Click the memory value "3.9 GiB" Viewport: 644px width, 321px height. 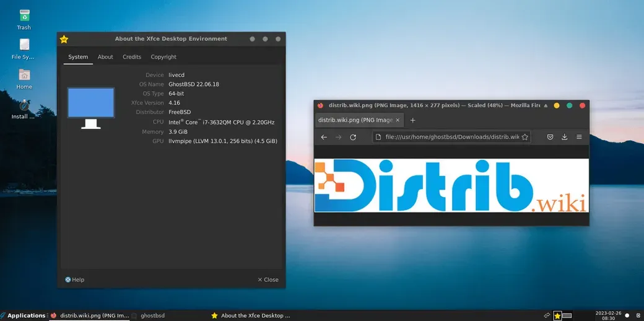click(178, 131)
